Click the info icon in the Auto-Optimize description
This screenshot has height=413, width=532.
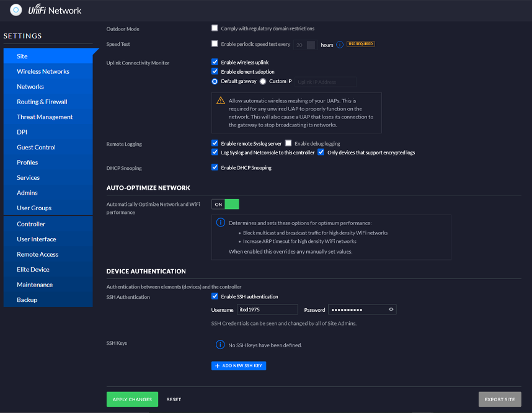[220, 223]
